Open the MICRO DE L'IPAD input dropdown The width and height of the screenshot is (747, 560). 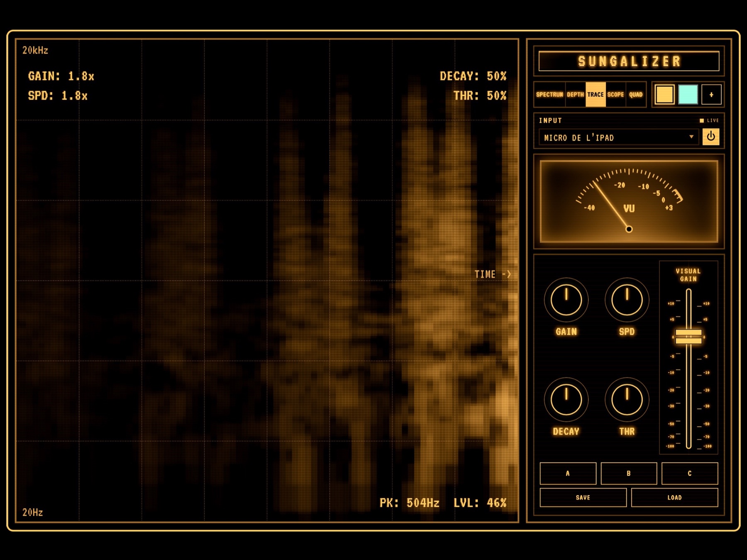(619, 137)
